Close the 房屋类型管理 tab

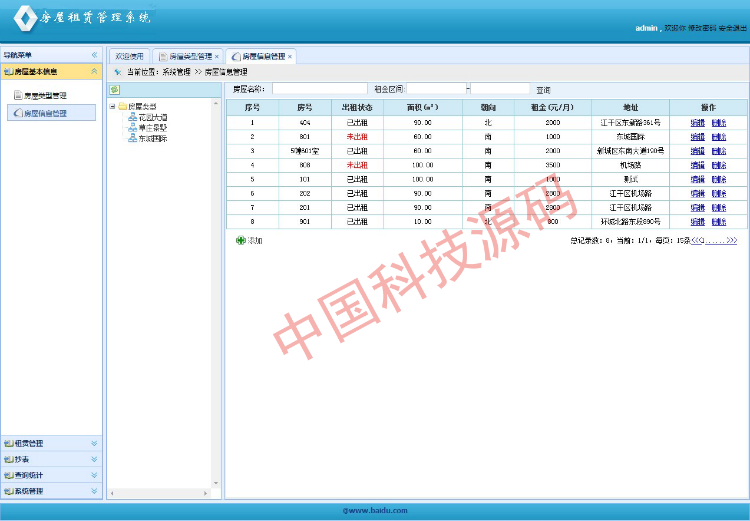(217, 56)
